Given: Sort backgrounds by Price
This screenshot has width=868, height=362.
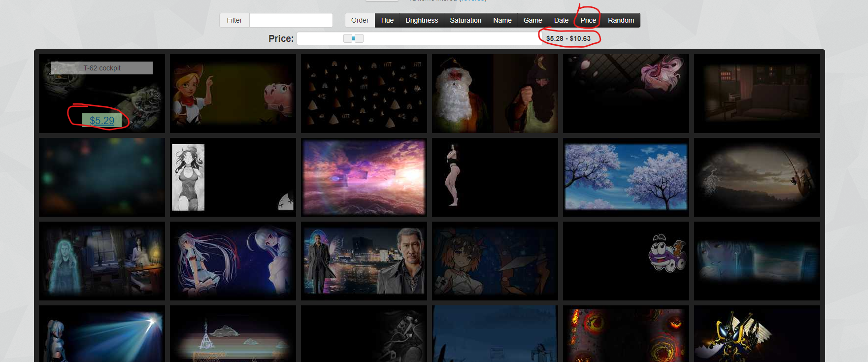Looking at the screenshot, I should point(588,20).
